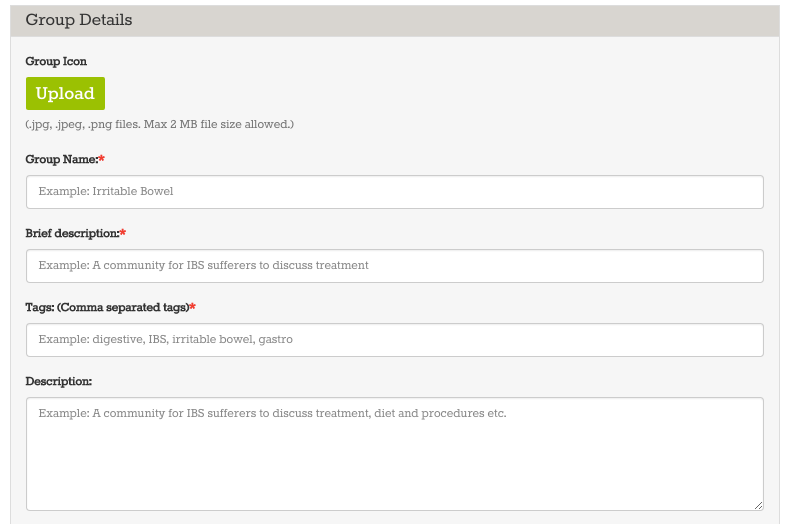Click the green Upload button
The width and height of the screenshot is (787, 524).
tap(65, 93)
